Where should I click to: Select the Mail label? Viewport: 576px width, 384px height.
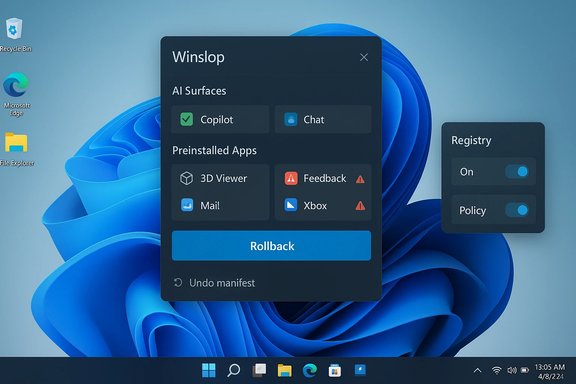(x=210, y=205)
